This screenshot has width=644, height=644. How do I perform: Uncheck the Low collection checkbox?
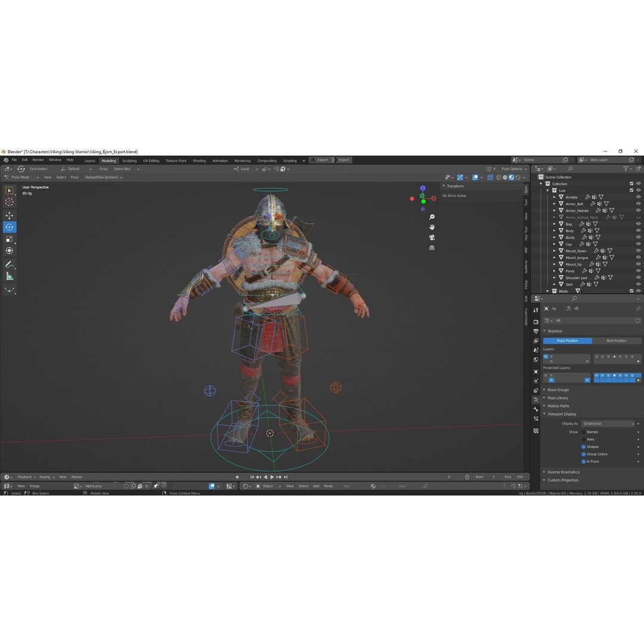coord(631,190)
